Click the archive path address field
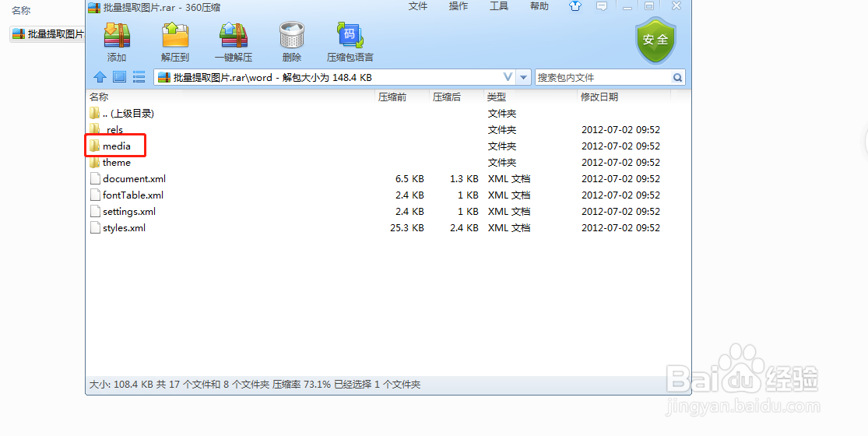The image size is (868, 436). (x=328, y=77)
